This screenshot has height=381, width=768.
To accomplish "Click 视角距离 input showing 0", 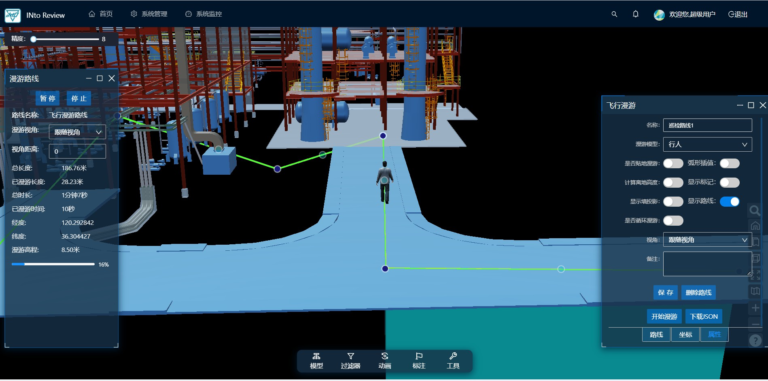I will 77,151.
